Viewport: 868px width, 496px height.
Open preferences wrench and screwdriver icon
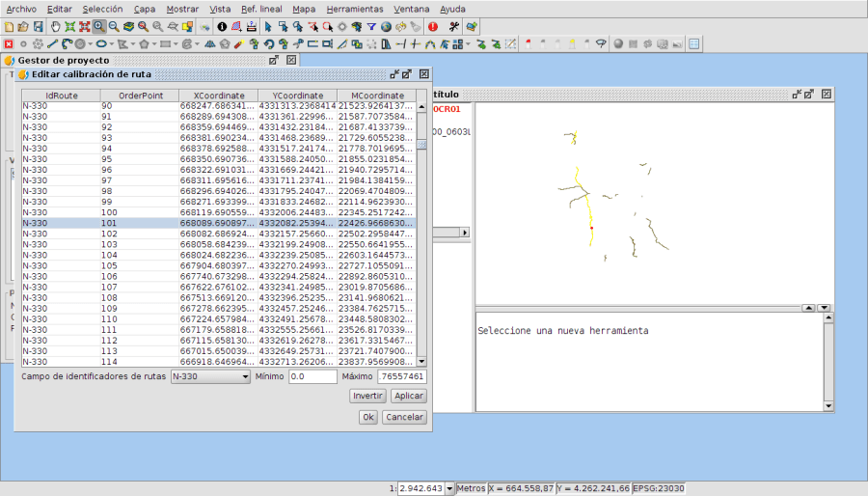[453, 26]
